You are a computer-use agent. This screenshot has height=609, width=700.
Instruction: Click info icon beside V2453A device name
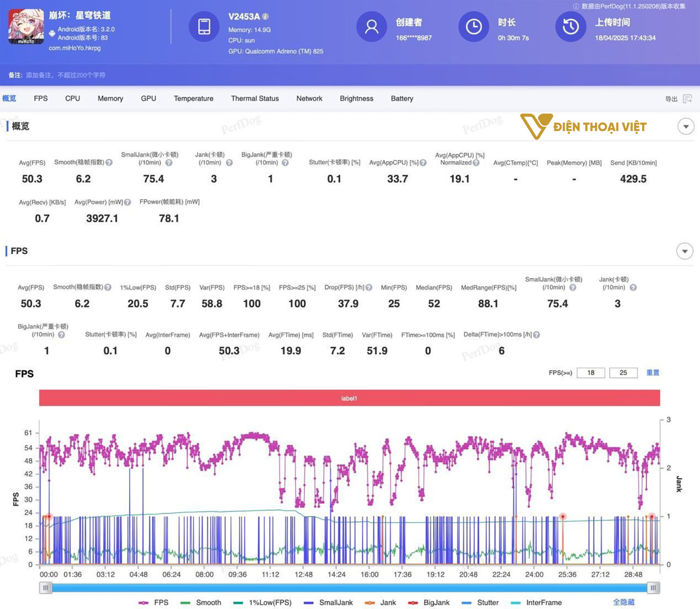[x=266, y=16]
